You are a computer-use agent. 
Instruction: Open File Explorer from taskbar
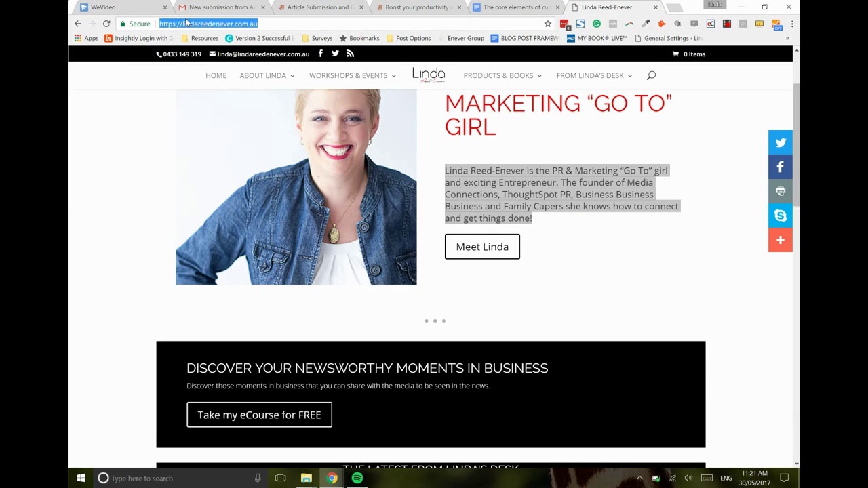coord(307,478)
